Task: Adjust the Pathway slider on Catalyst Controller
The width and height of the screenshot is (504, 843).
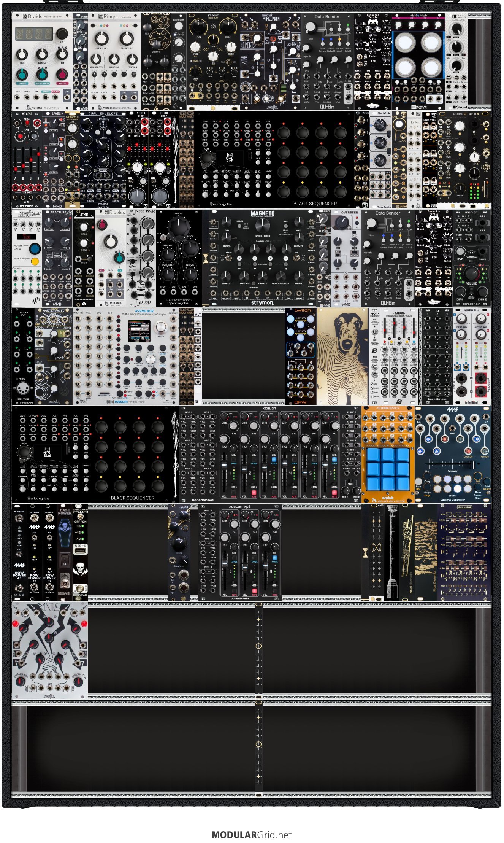Action: click(452, 464)
